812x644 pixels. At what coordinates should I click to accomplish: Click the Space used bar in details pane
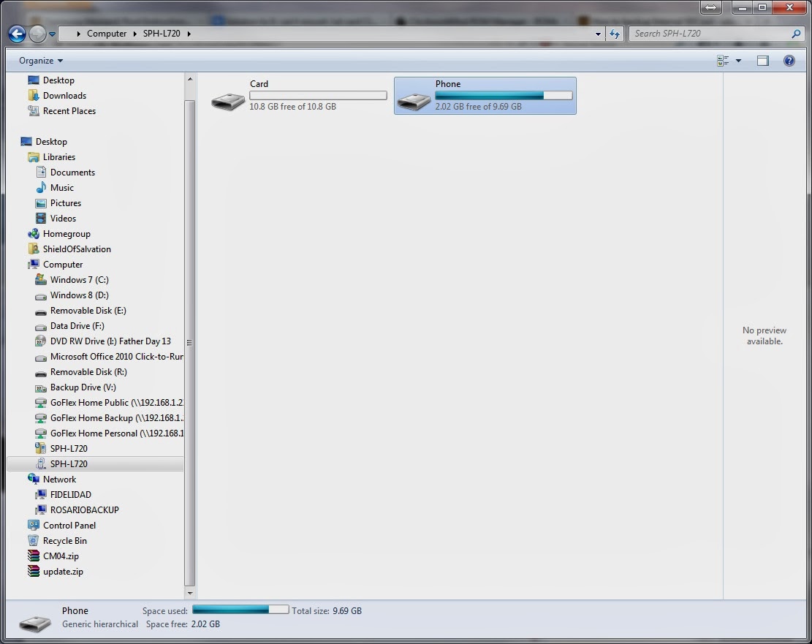[x=240, y=610]
